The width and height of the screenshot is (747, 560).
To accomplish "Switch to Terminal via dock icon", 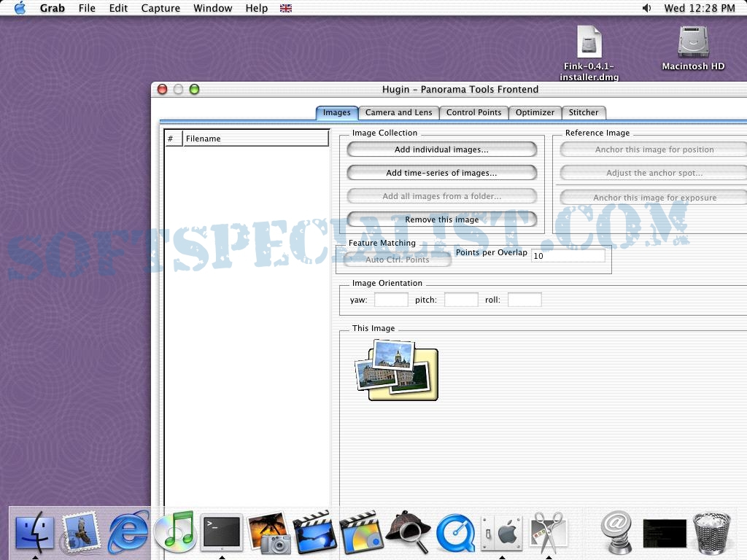I will tap(222, 532).
